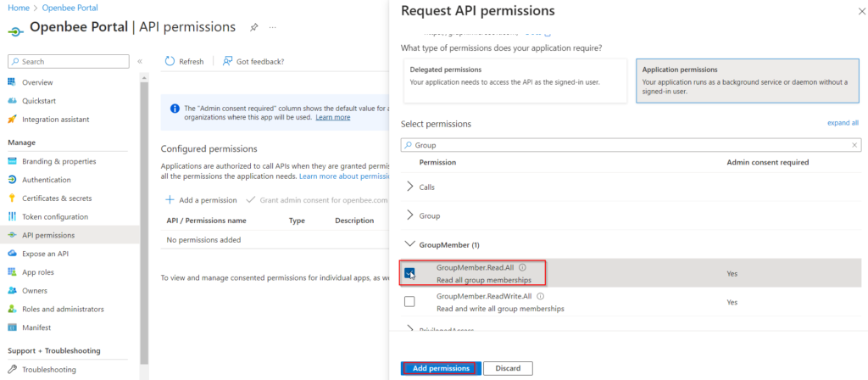Click the Refresh icon in toolbar

coord(170,61)
